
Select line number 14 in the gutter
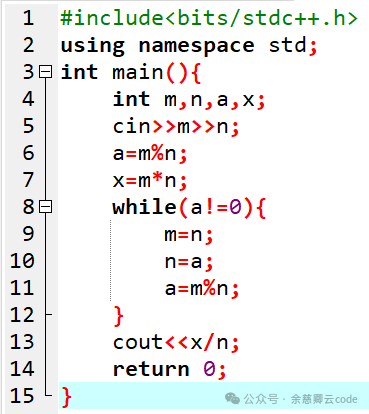(x=22, y=369)
